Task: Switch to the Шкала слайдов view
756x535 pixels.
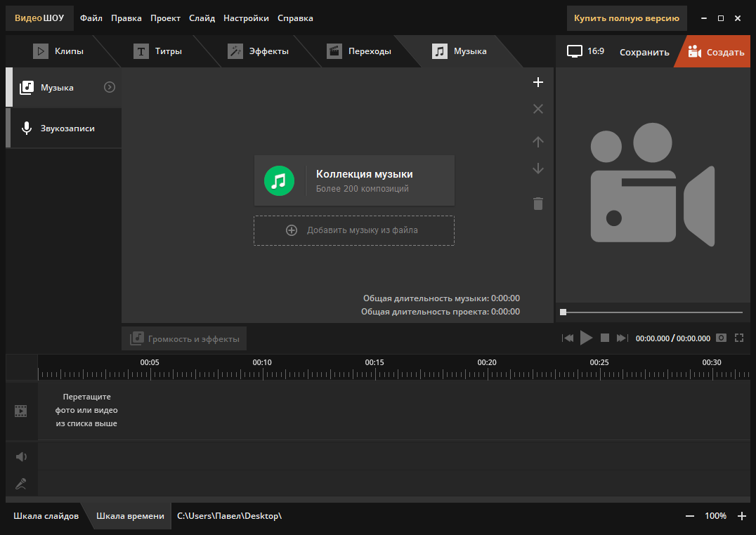Action: pos(46,516)
